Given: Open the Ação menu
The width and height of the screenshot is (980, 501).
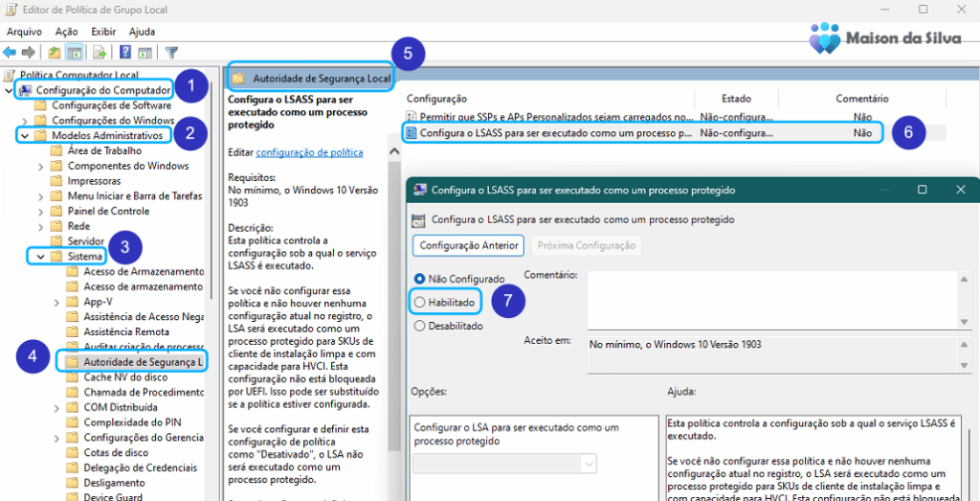Looking at the screenshot, I should click(66, 32).
